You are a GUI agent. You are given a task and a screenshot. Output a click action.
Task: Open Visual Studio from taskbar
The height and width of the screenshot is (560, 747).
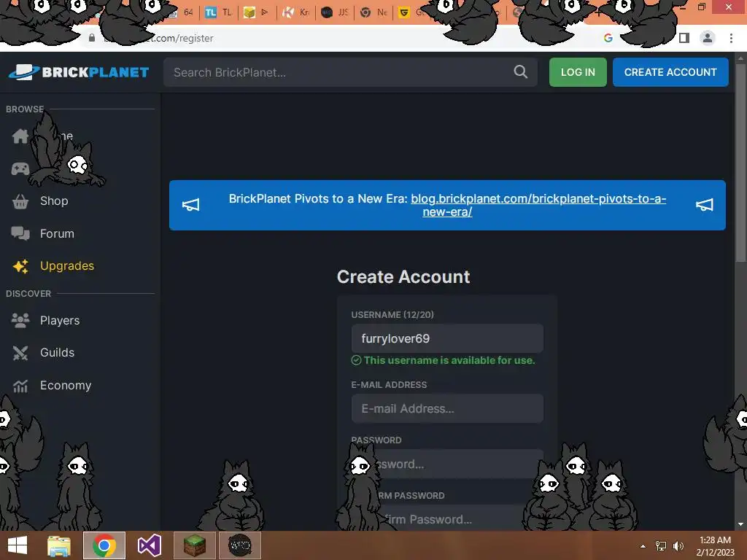pyautogui.click(x=149, y=545)
